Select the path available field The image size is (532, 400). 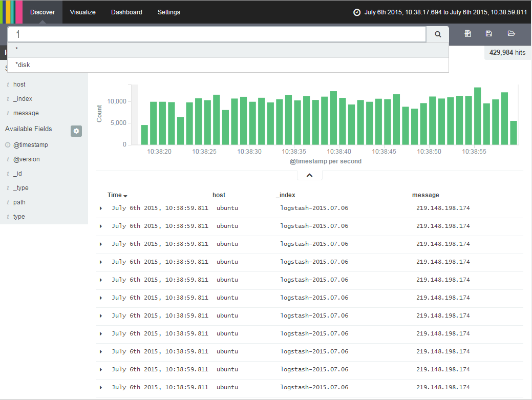point(19,202)
